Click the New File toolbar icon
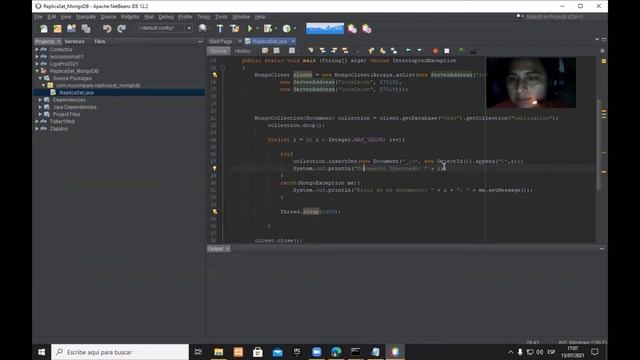Image resolution: width=640 pixels, height=360 pixels. click(44, 29)
